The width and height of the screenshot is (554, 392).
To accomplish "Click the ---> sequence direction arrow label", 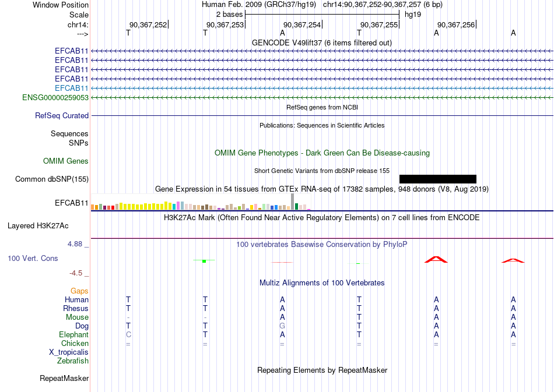I will 82,34.
